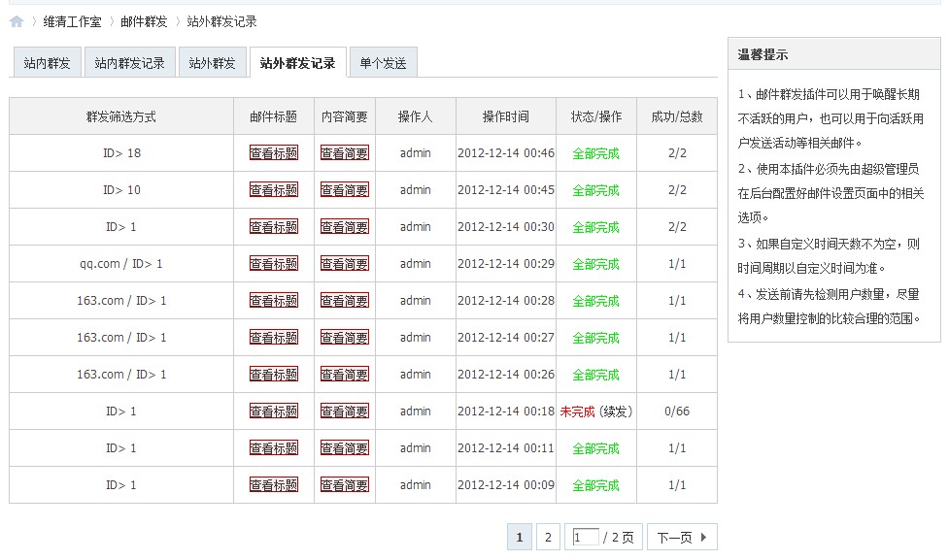
Task: Switch to the 站内群发记录 tab
Action: 129,63
